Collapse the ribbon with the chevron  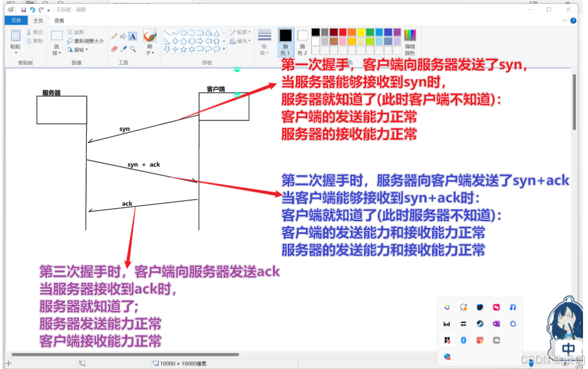(564, 20)
